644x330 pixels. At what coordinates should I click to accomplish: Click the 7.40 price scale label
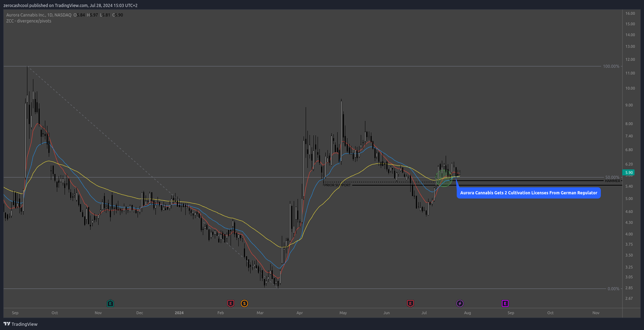click(x=629, y=136)
